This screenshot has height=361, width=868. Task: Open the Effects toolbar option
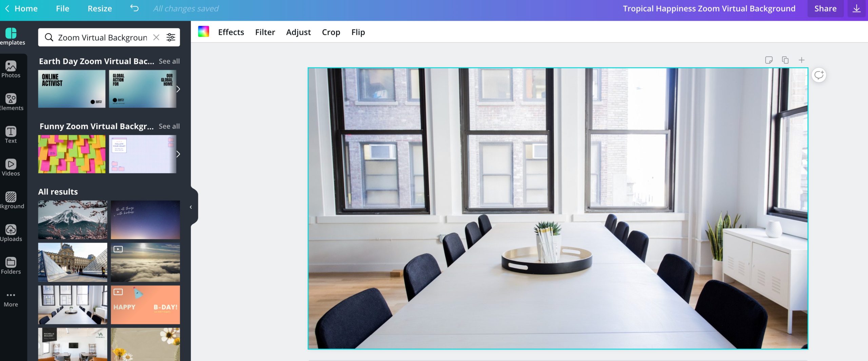pos(231,32)
